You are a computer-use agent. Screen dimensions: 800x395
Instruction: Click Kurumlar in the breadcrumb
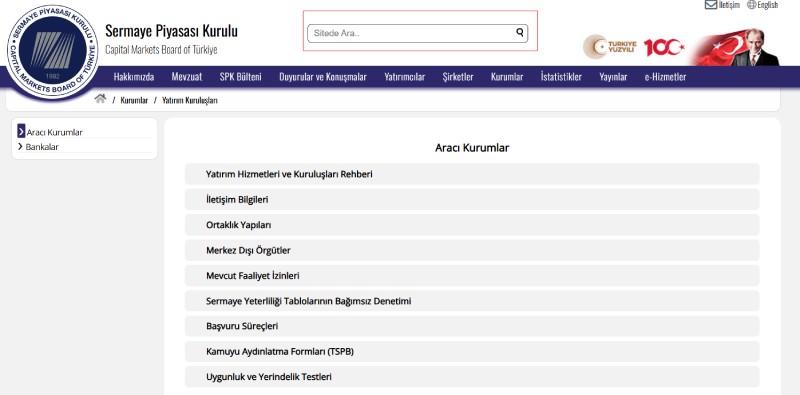point(134,100)
